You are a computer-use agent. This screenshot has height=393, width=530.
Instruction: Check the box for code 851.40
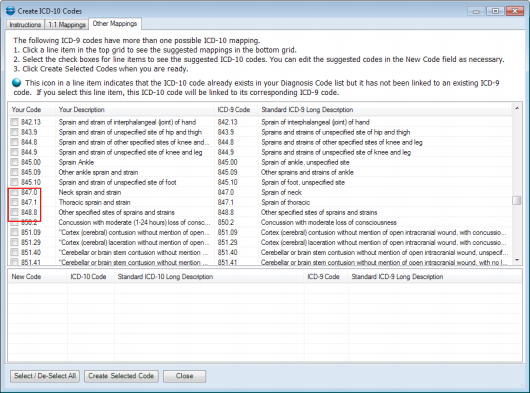(14, 252)
